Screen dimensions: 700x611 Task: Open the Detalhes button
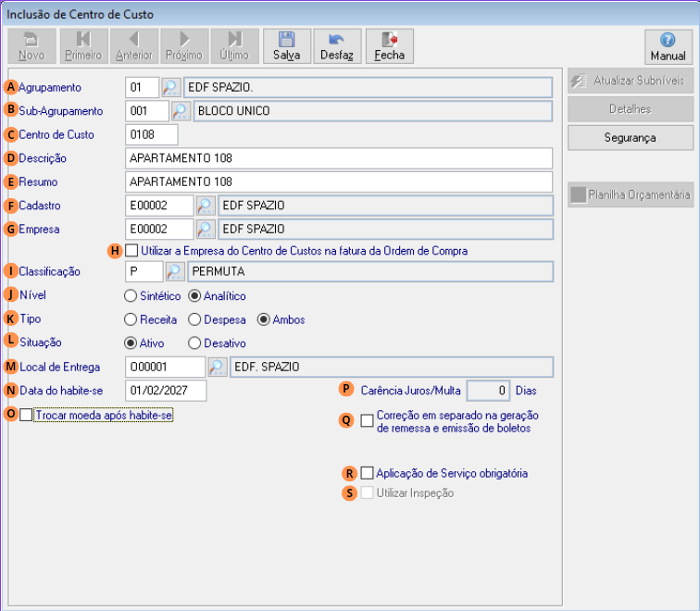pyautogui.click(x=631, y=109)
